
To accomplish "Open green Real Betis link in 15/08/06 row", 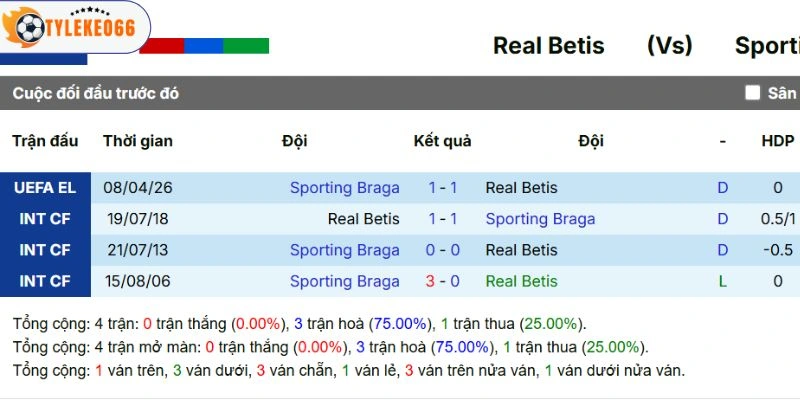I will click(x=521, y=282).
